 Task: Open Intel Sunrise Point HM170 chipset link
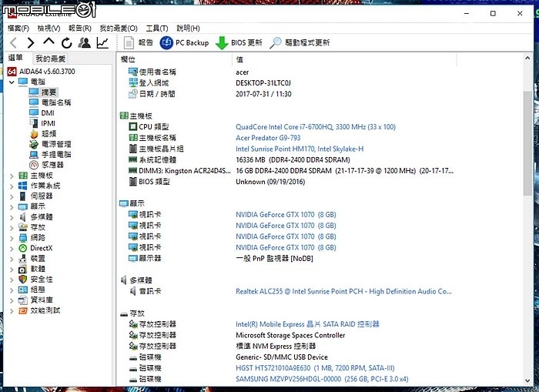point(300,149)
